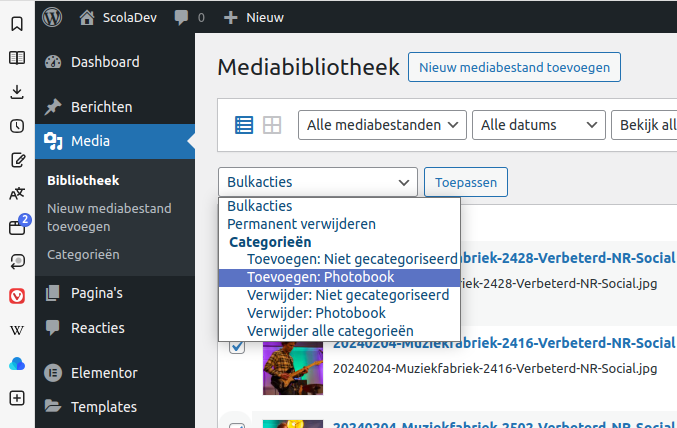Image resolution: width=677 pixels, height=428 pixels.
Task: Open the browser history clock icon
Action: pos(17,126)
